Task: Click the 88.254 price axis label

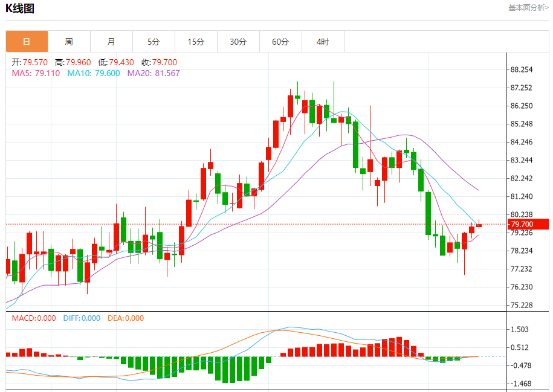Action: 522,70
